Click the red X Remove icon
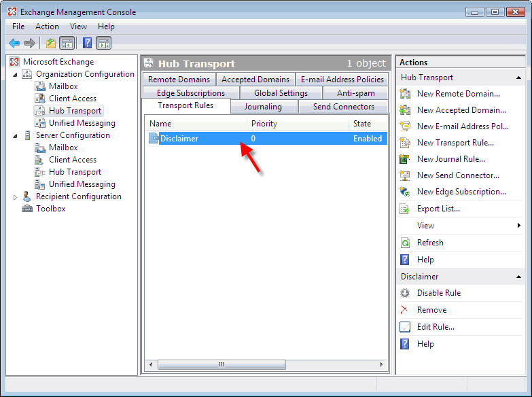Screen dimensions: 532x397 tap(404, 310)
